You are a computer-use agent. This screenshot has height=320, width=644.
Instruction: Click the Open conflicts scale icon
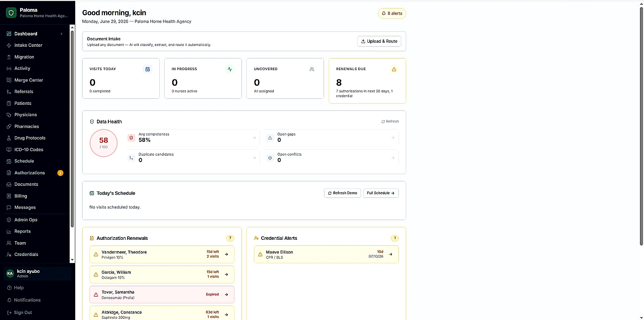[270, 158]
